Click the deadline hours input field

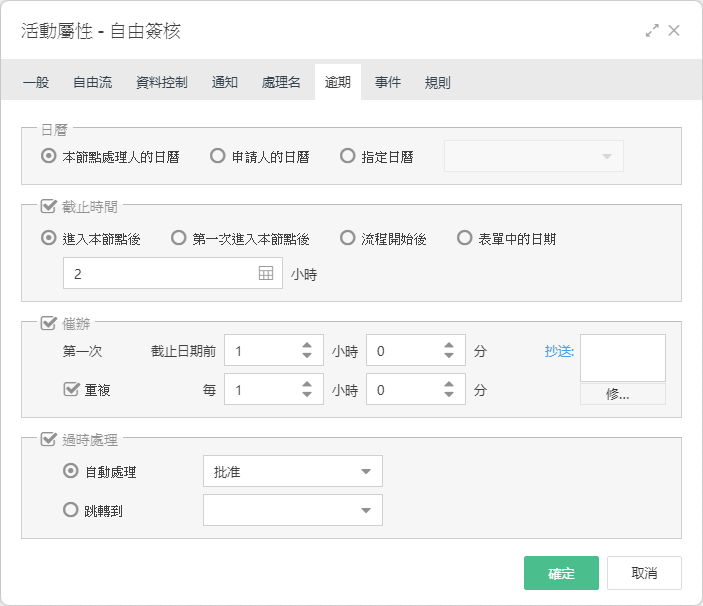[173, 273]
